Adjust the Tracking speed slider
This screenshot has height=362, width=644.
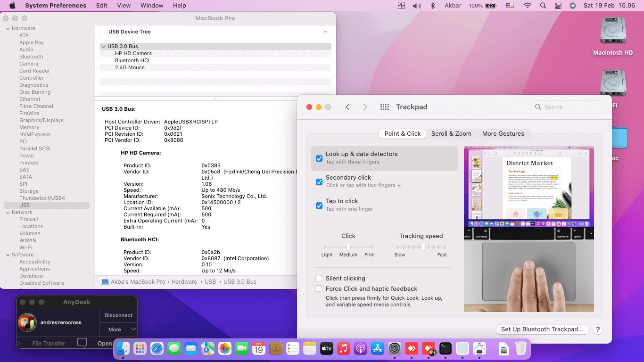(x=423, y=247)
